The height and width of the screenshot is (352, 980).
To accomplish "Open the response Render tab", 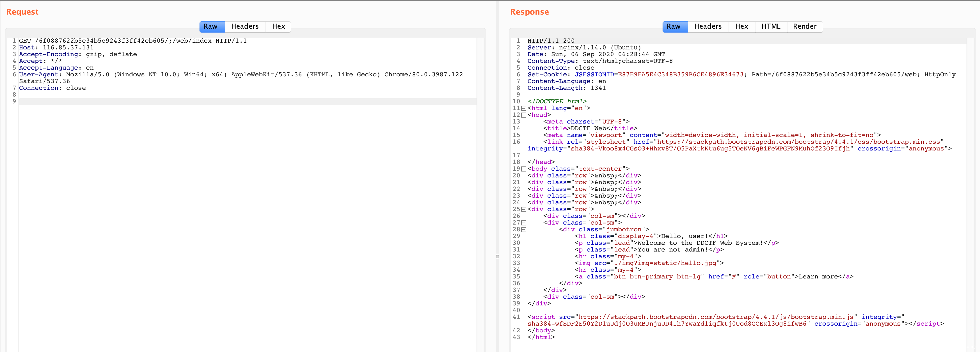I will (x=804, y=26).
